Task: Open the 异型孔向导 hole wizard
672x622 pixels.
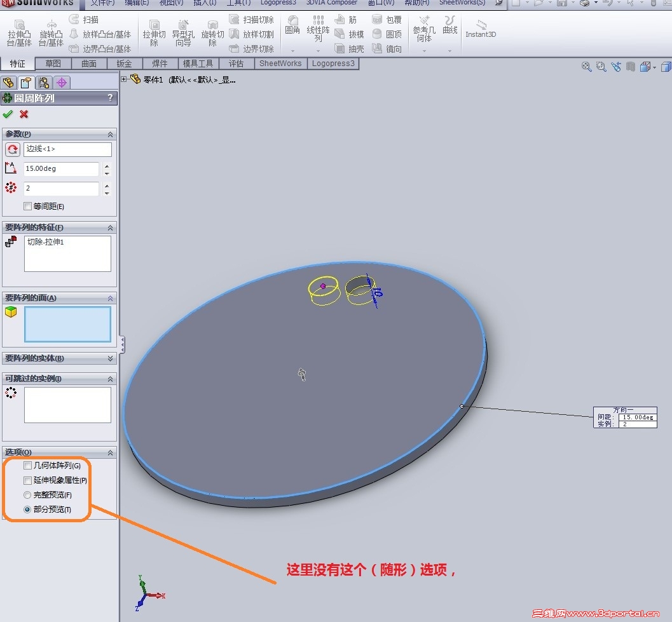Action: (184, 34)
